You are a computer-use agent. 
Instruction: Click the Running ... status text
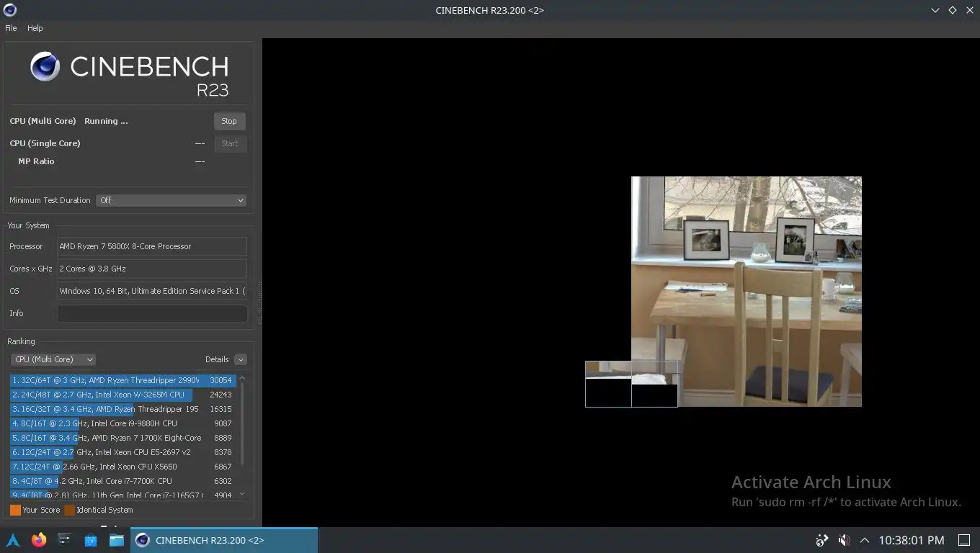coord(106,121)
